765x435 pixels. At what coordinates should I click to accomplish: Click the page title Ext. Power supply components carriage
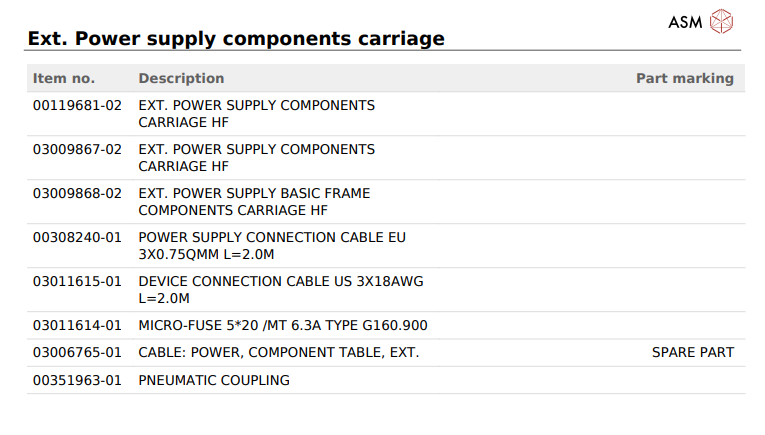[x=236, y=39]
